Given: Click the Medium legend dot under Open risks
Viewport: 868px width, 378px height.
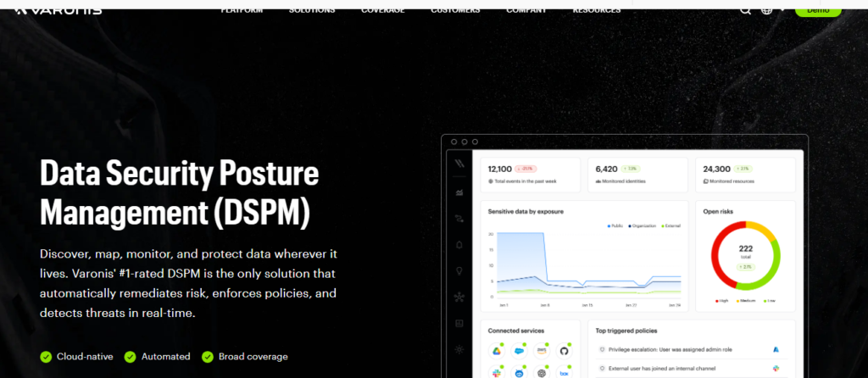Looking at the screenshot, I should 738,301.
